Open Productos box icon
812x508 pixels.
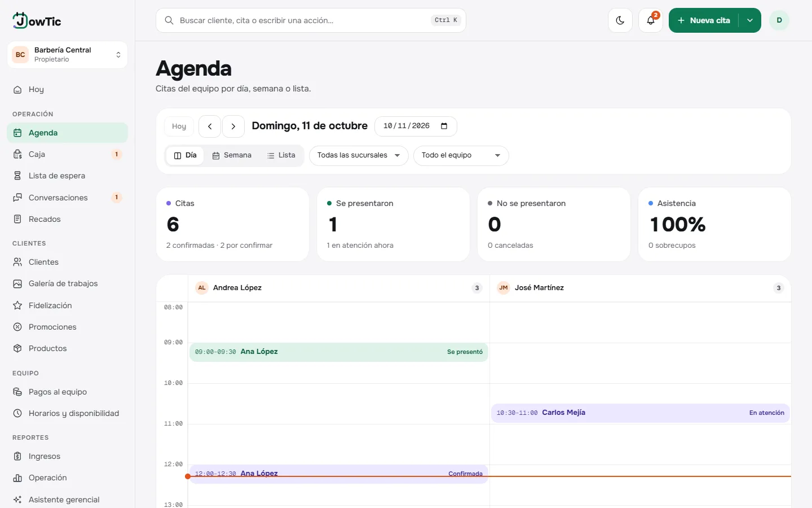coord(17,348)
